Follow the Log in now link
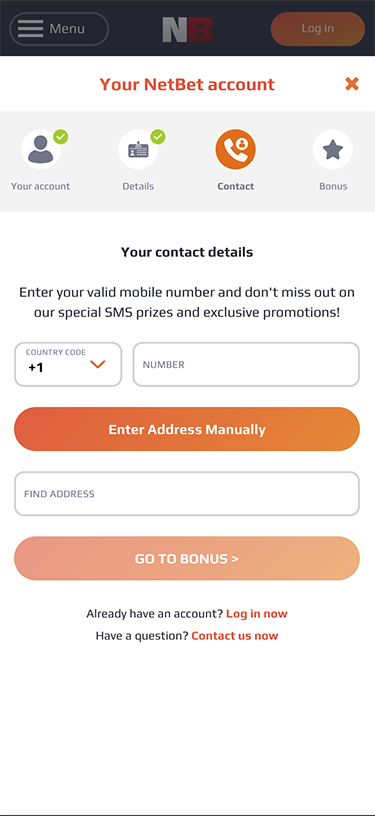The width and height of the screenshot is (375, 816). [x=257, y=614]
